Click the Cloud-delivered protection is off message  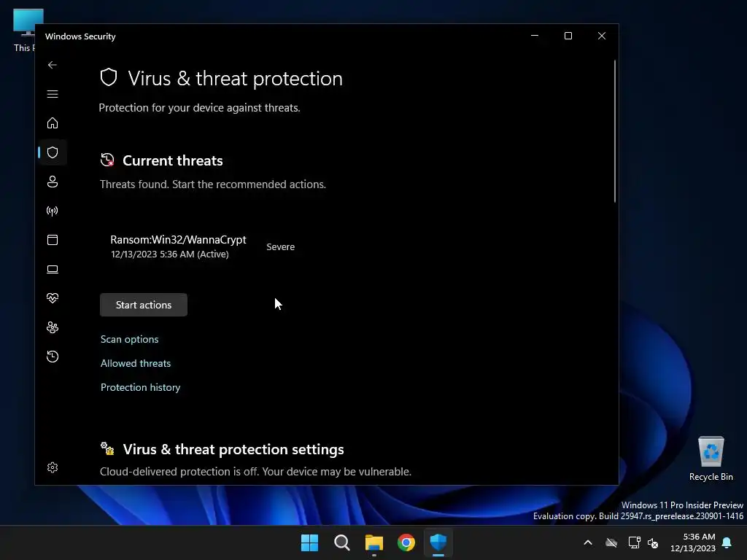(255, 472)
